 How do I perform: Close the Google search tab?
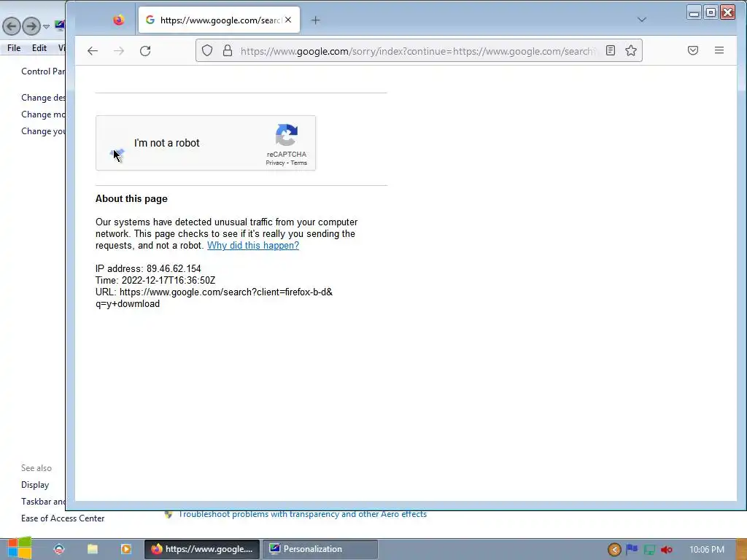pos(287,20)
